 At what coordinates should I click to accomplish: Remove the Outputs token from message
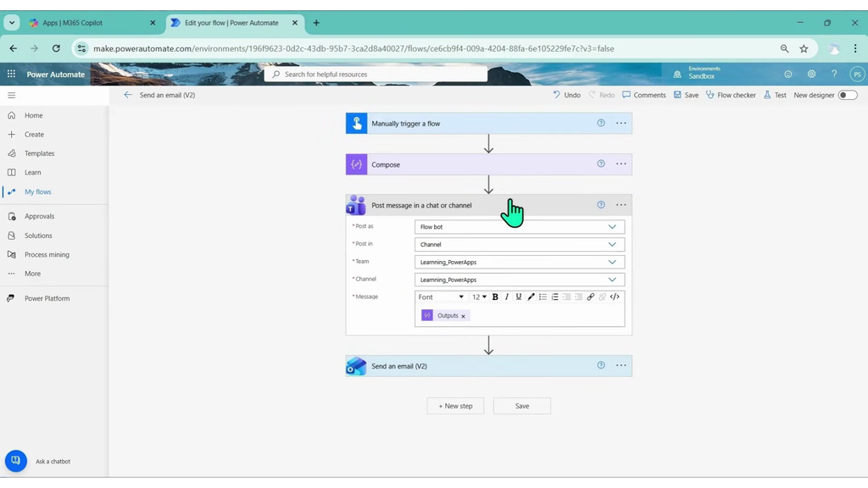[x=464, y=316]
